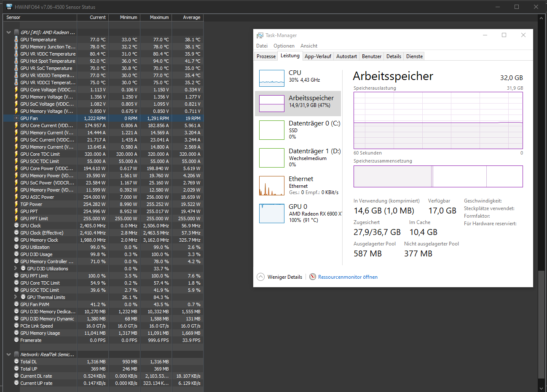Expand GPU D3D Utilizations subgroup
This screenshot has height=392, width=547.
16,268
